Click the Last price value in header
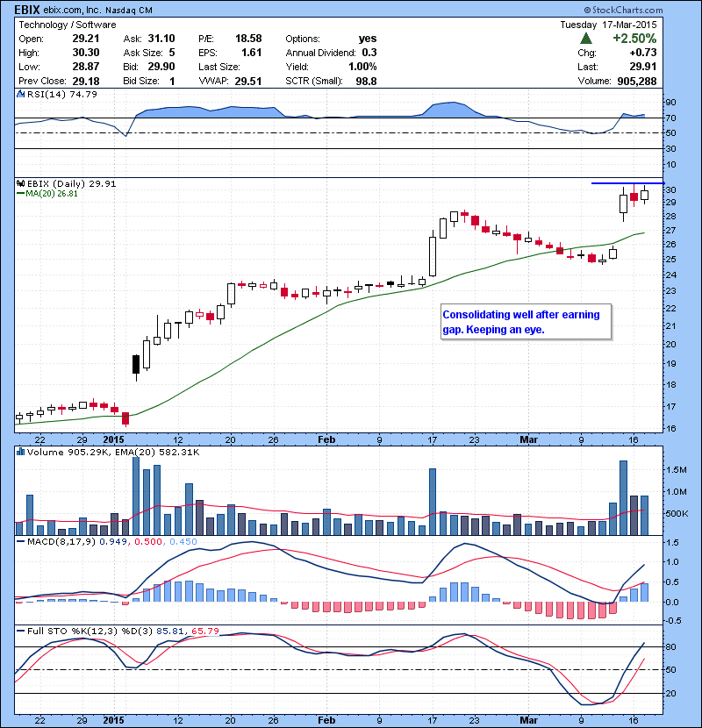Viewport: 702px width, 728px height. point(643,67)
